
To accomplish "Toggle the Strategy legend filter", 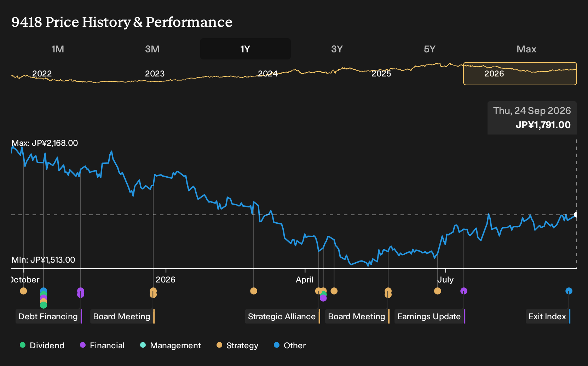I will 237,345.
